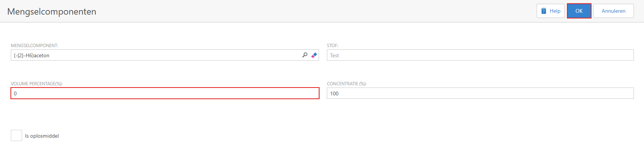This screenshot has width=644, height=150.
Task: Enable the Is oplosmiddel checkbox
Action: [16, 135]
